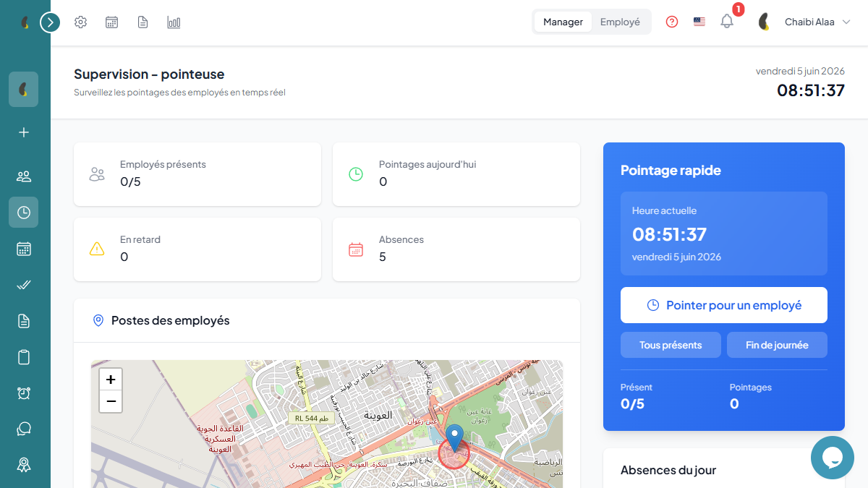The image size is (868, 488).
Task: Open the Absences stat card
Action: pos(456,249)
